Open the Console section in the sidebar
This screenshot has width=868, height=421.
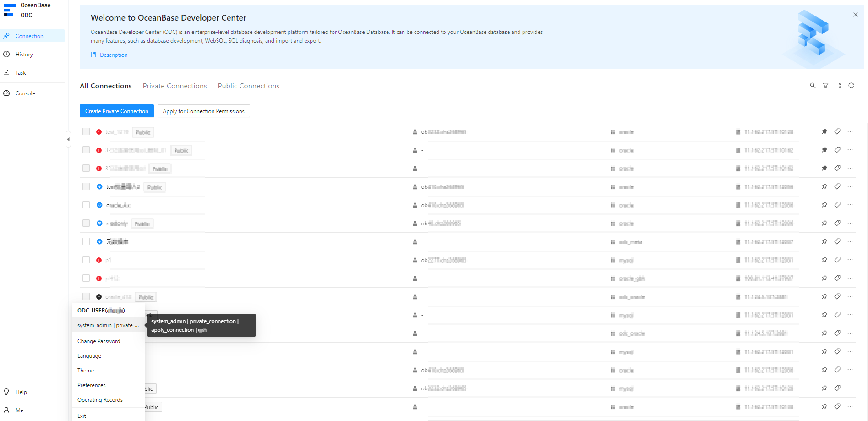pyautogui.click(x=25, y=93)
